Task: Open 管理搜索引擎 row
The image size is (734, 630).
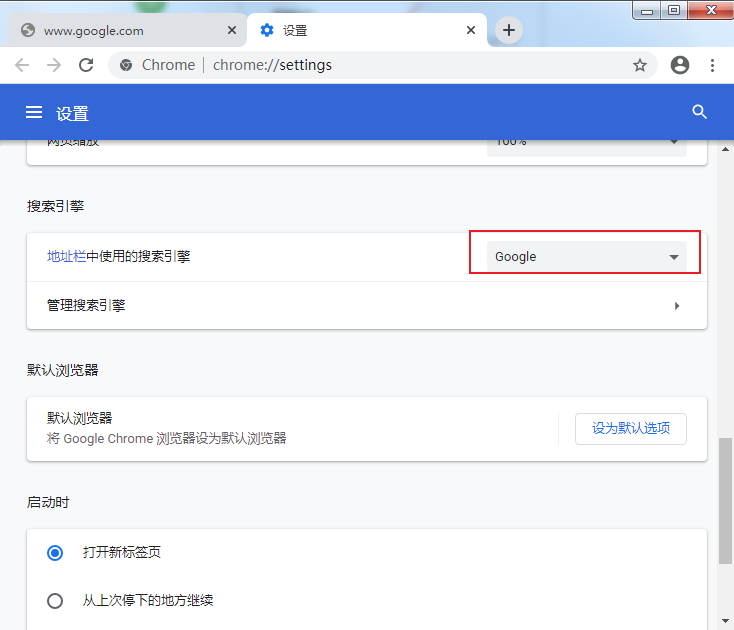Action: (367, 306)
